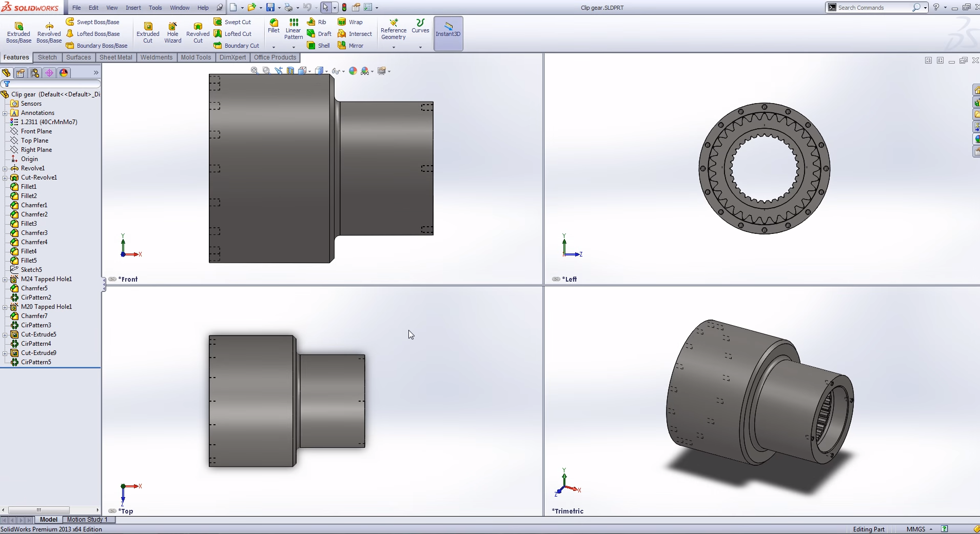The height and width of the screenshot is (534, 980).
Task: Click the Lofted Cut tool
Action: click(232, 34)
